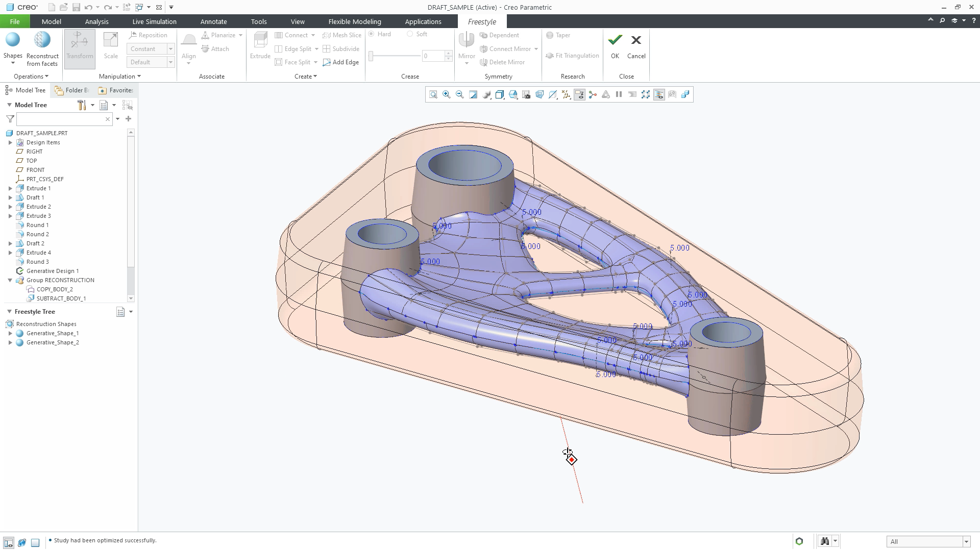Screen dimensions: 980x551
Task: Open the Live Simulation tab
Action: [154, 21]
